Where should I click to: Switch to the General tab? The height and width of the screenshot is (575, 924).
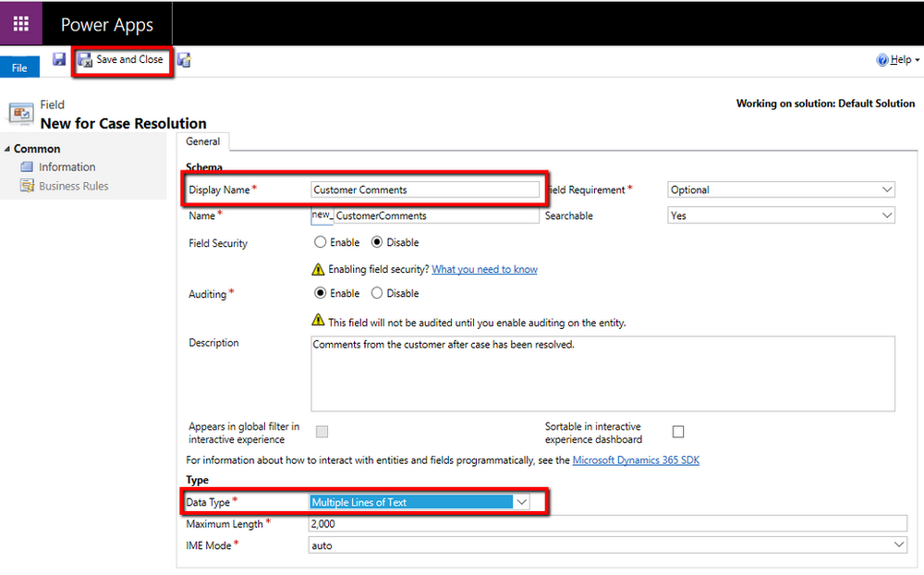point(202,141)
